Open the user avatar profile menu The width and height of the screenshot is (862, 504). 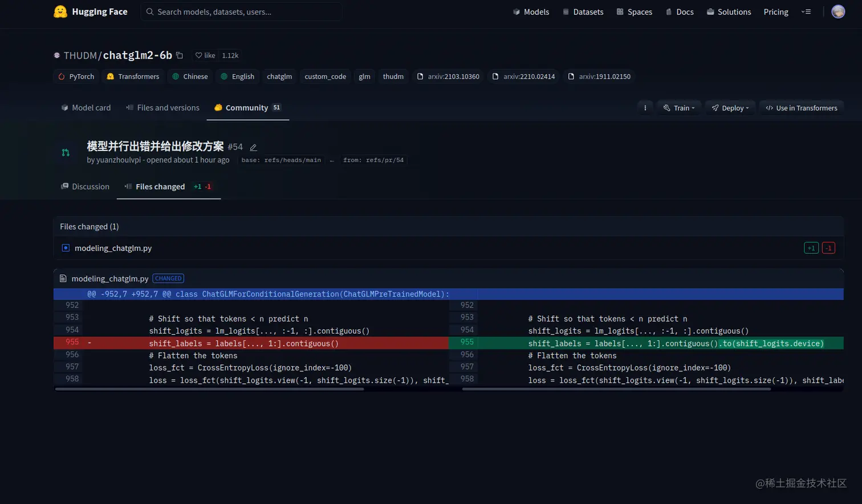838,11
